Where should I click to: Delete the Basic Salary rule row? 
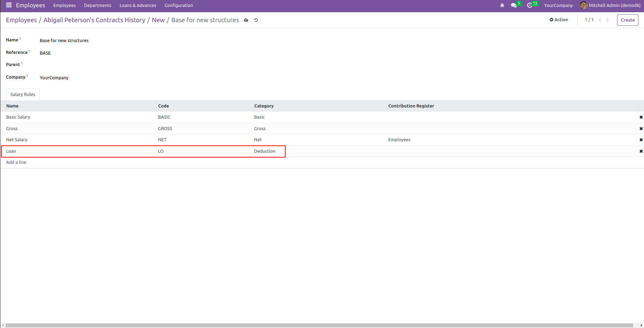point(641,117)
